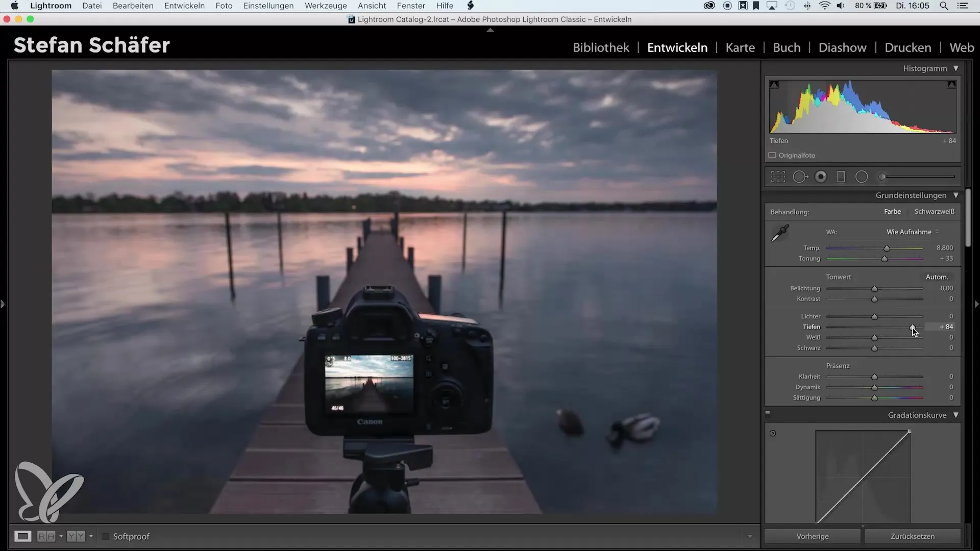The width and height of the screenshot is (980, 551).
Task: Activate the red eye correction tool
Action: coord(821,177)
